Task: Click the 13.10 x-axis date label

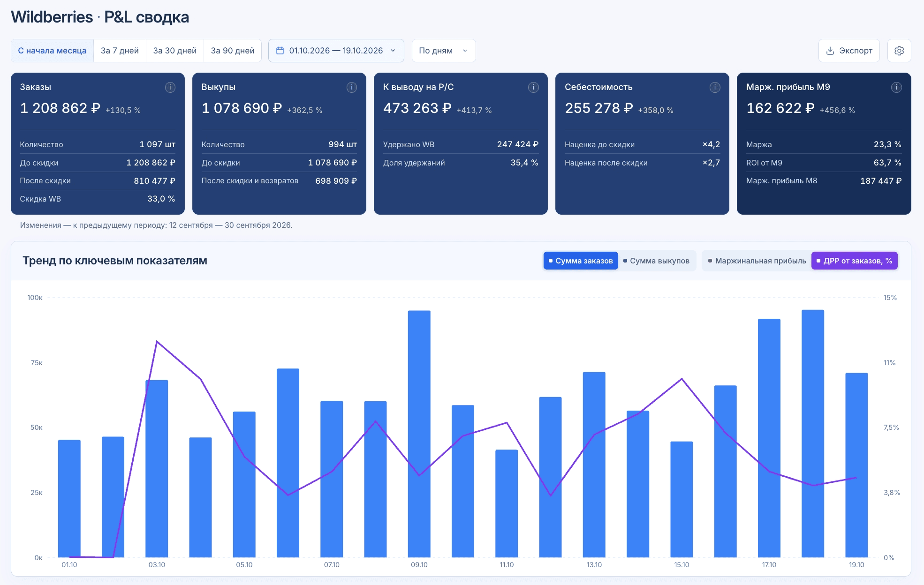Action: coord(594,565)
